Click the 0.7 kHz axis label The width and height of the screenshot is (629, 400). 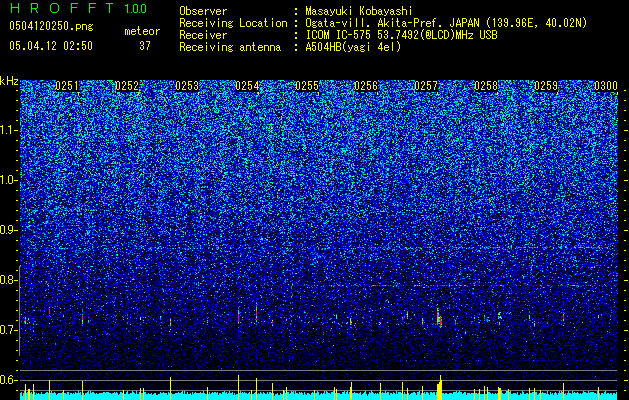point(8,330)
